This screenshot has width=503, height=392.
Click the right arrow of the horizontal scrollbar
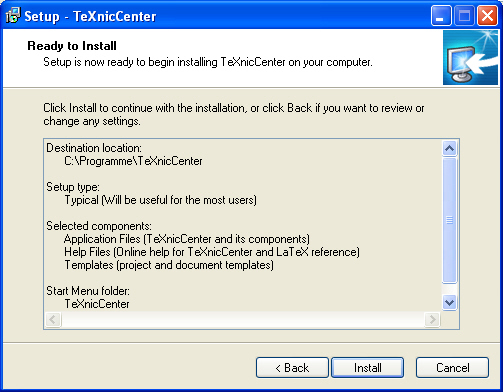click(432, 320)
